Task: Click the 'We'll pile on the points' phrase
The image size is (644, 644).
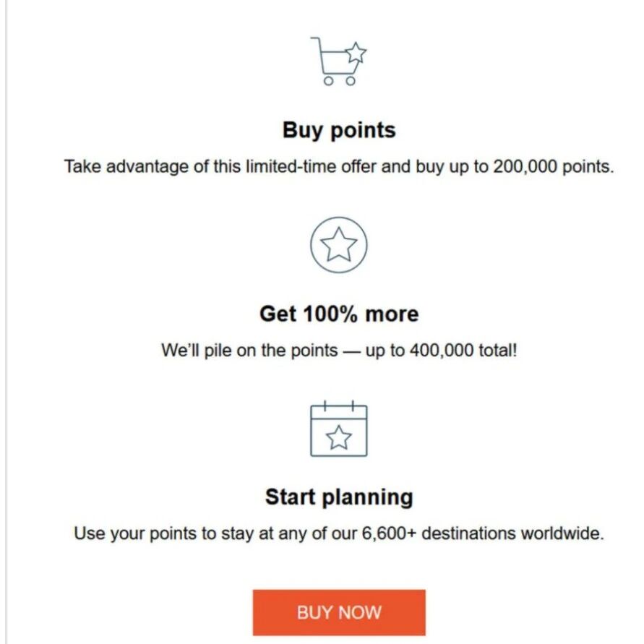Action: [249, 351]
